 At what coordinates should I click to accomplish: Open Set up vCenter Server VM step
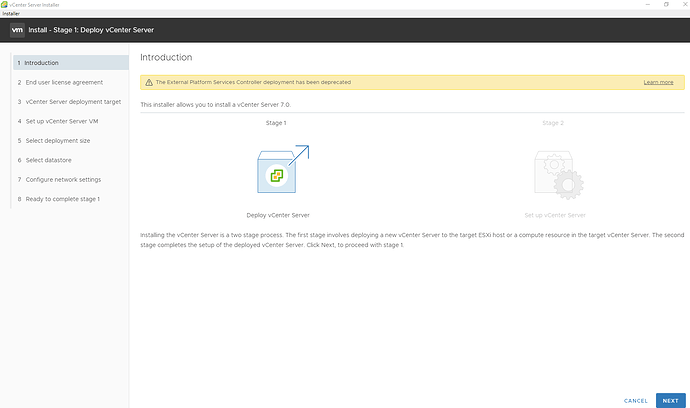tap(63, 121)
